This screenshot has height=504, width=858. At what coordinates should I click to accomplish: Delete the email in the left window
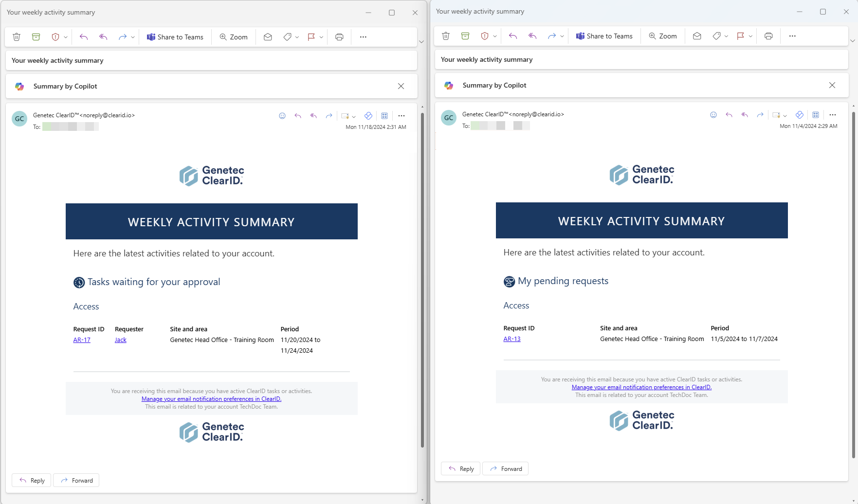coord(17,37)
